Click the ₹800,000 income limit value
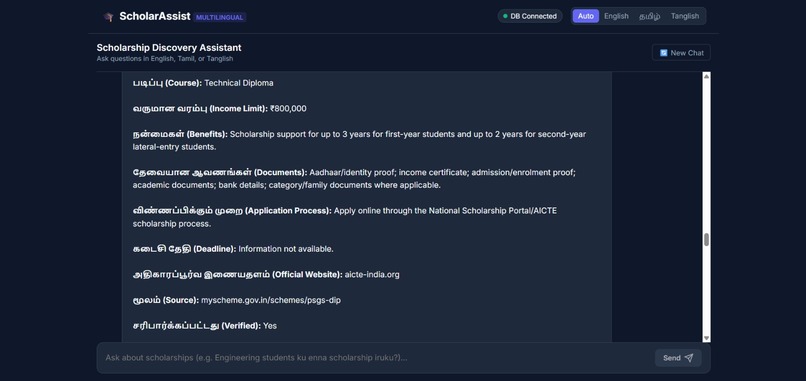806x381 pixels. click(x=288, y=108)
